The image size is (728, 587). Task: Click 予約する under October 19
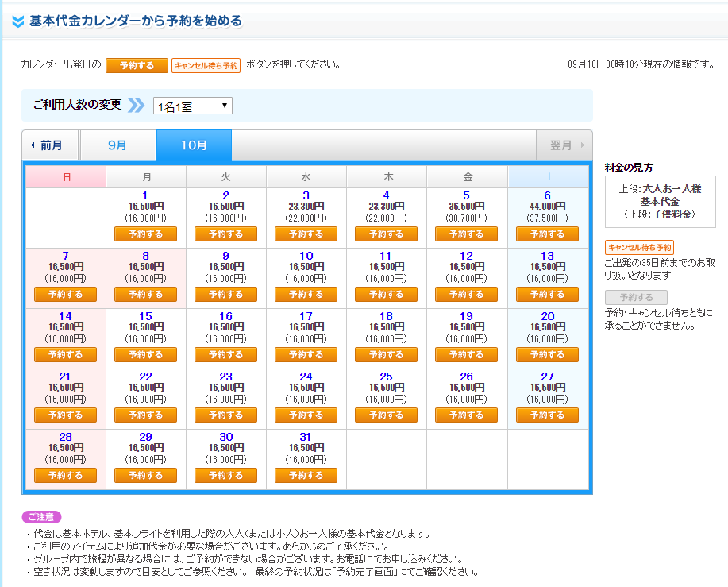pos(466,355)
